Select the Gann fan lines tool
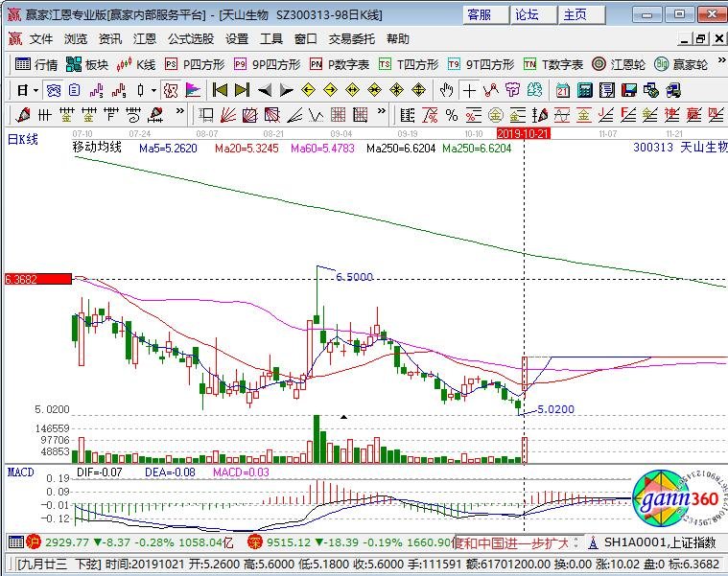 coord(228,115)
